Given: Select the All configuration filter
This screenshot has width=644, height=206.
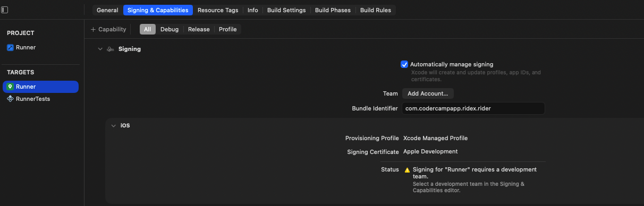Looking at the screenshot, I should 148,29.
